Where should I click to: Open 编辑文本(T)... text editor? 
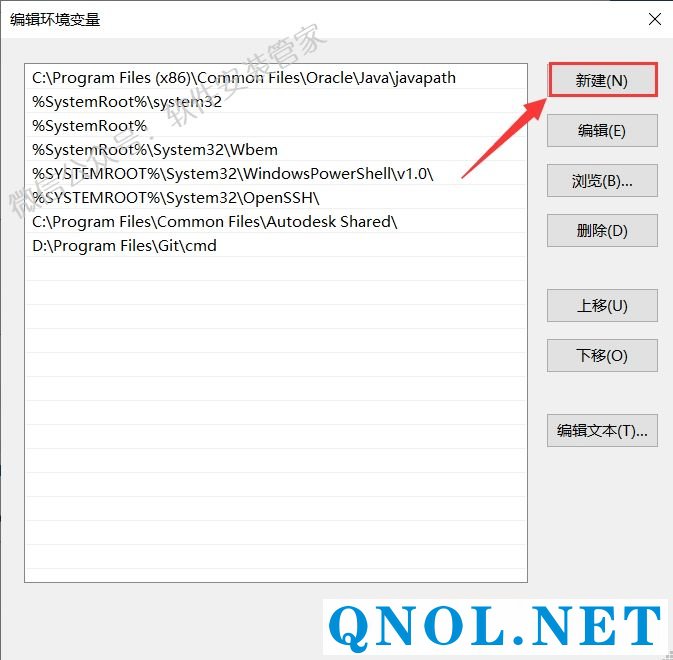coord(602,430)
